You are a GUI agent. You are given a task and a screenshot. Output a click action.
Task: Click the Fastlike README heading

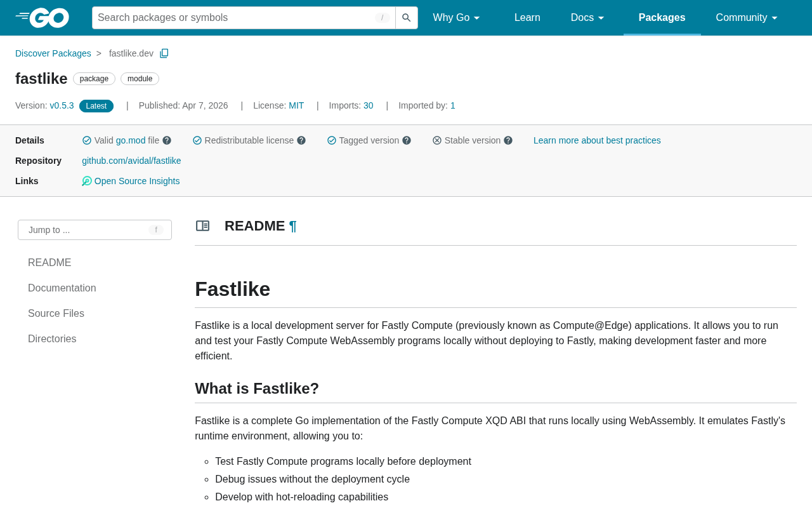tap(233, 289)
